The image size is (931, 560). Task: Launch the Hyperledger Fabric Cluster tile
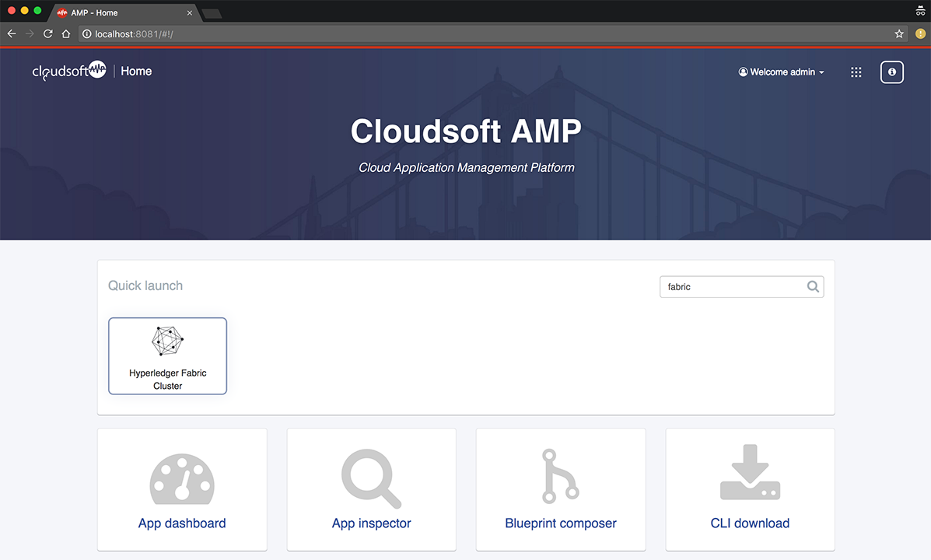(167, 355)
